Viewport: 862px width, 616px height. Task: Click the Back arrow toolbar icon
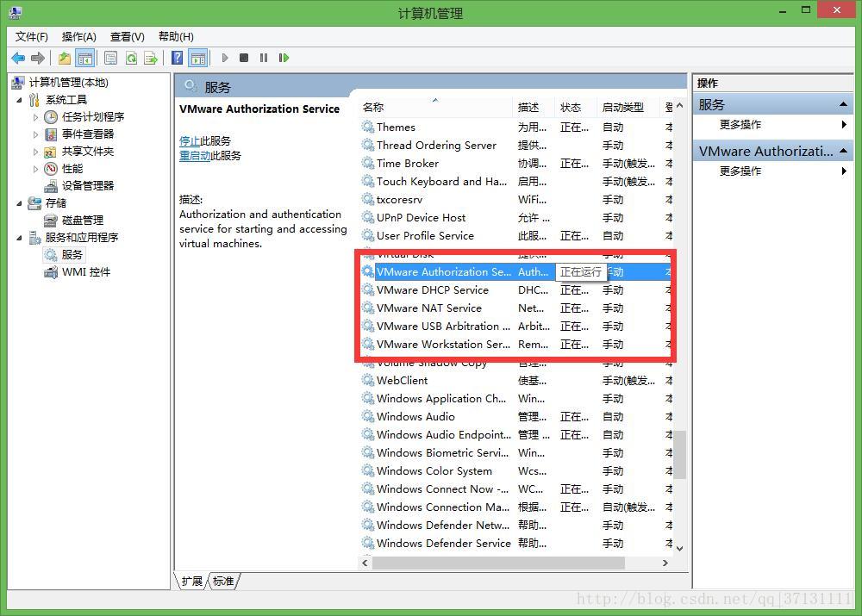(18, 58)
